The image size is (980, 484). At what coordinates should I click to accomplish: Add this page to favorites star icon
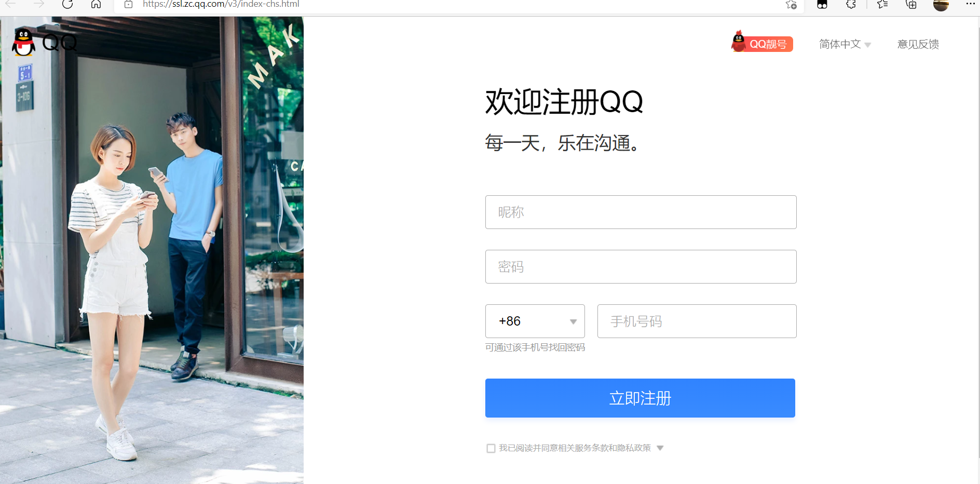791,4
